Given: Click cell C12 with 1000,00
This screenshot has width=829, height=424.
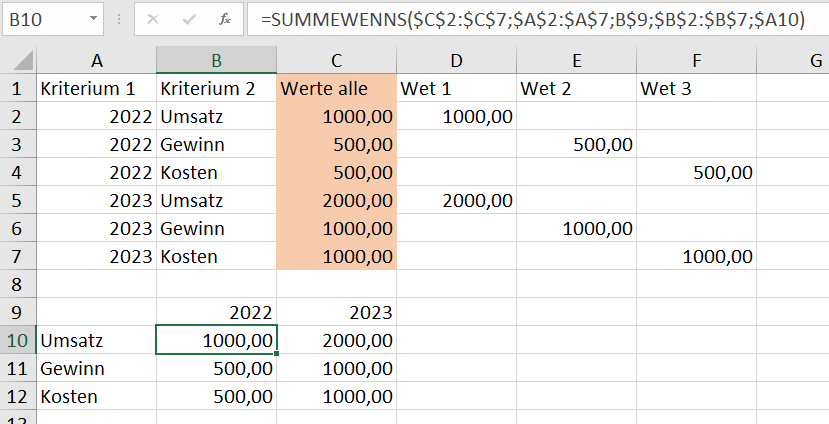Looking at the screenshot, I should [x=337, y=397].
